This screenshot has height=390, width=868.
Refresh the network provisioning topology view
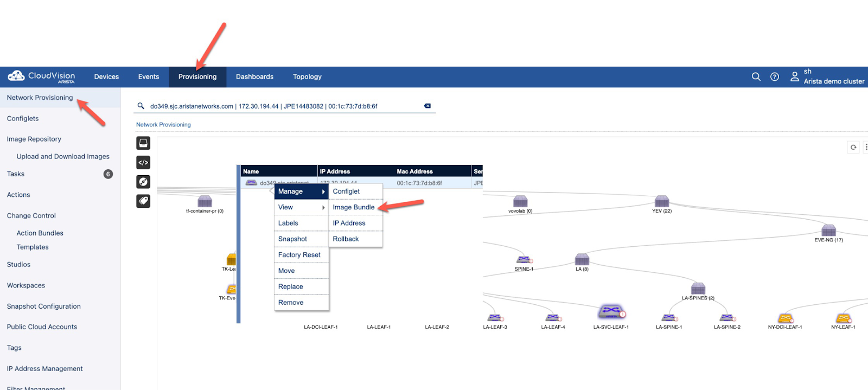[x=853, y=147]
